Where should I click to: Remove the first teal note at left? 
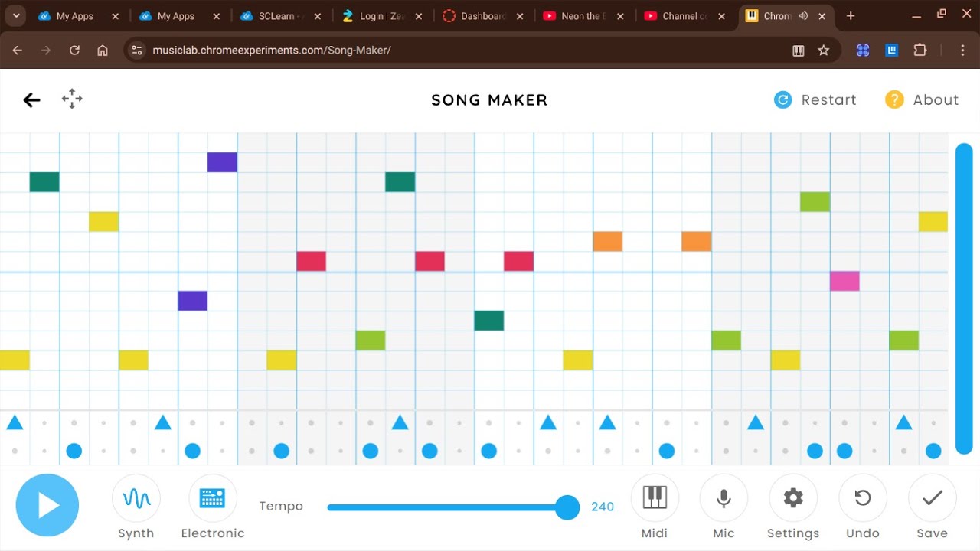point(44,182)
